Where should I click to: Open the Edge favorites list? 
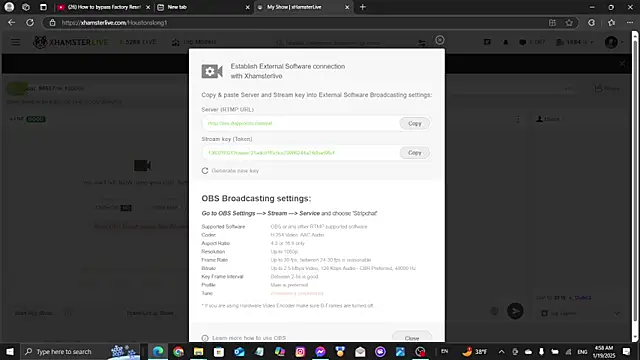(611, 22)
